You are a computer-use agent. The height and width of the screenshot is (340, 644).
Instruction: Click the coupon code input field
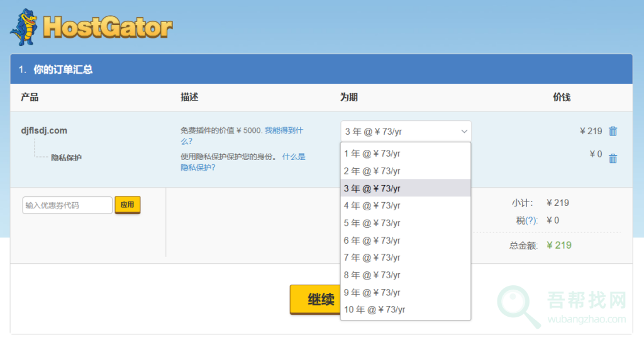click(x=67, y=205)
